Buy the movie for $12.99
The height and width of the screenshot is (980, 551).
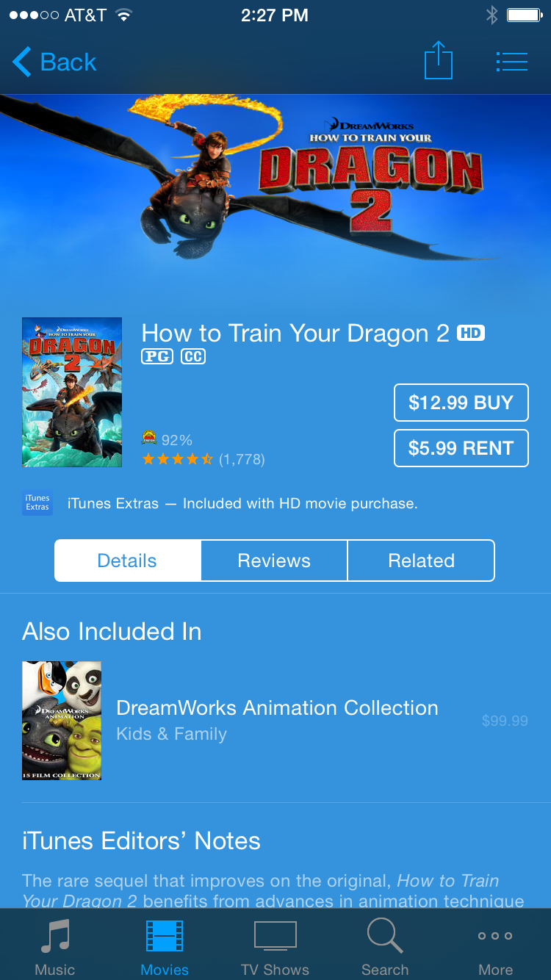(x=461, y=403)
